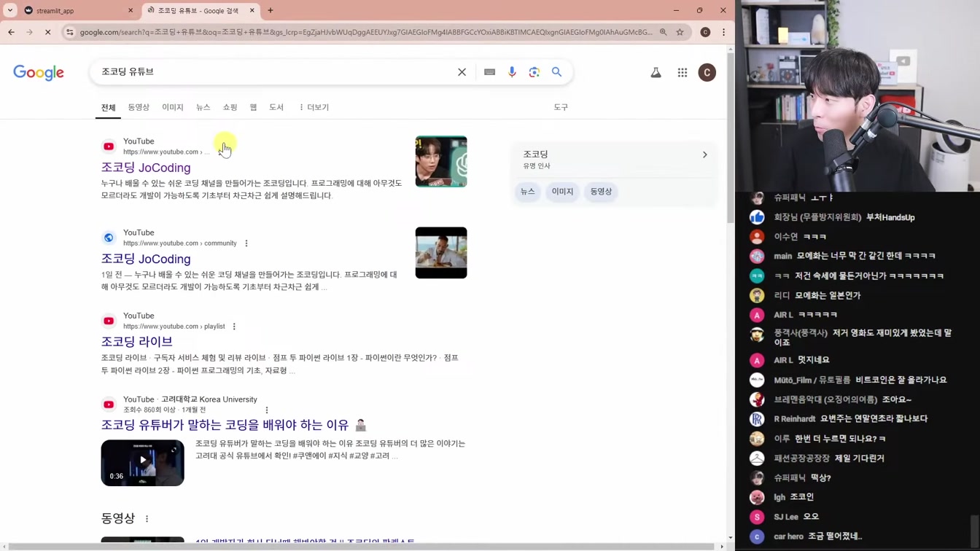Viewport: 980px width, 551px height.
Task: Open the zoom magnifier in address bar
Action: (x=663, y=32)
